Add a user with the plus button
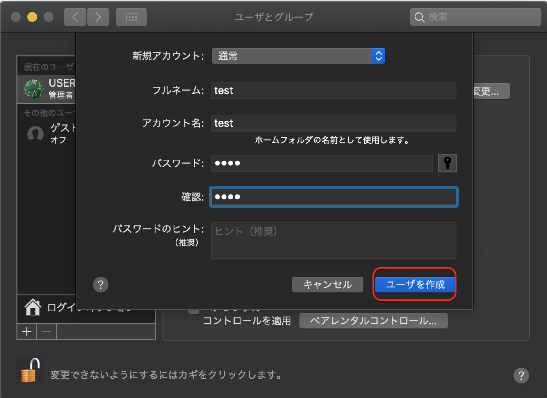Screen dimensions: 547x398 27,331
